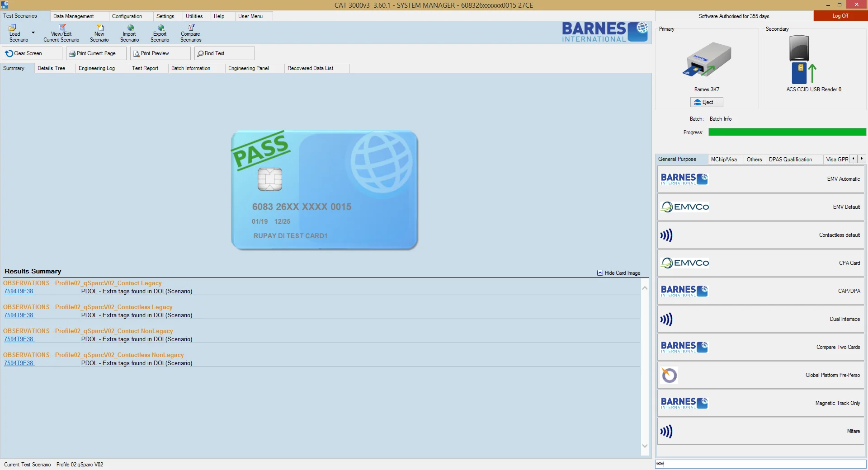Click the New Scenario icon
868x470 pixels.
point(99,28)
